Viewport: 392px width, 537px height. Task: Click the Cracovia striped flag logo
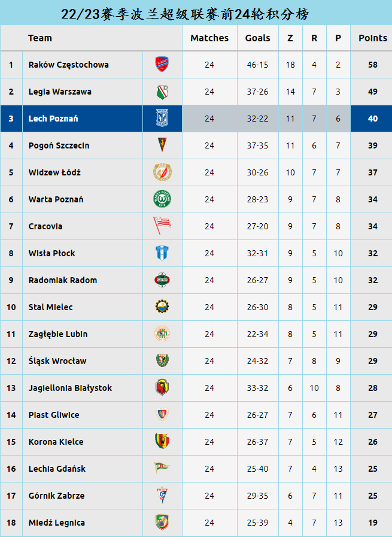[x=162, y=226]
